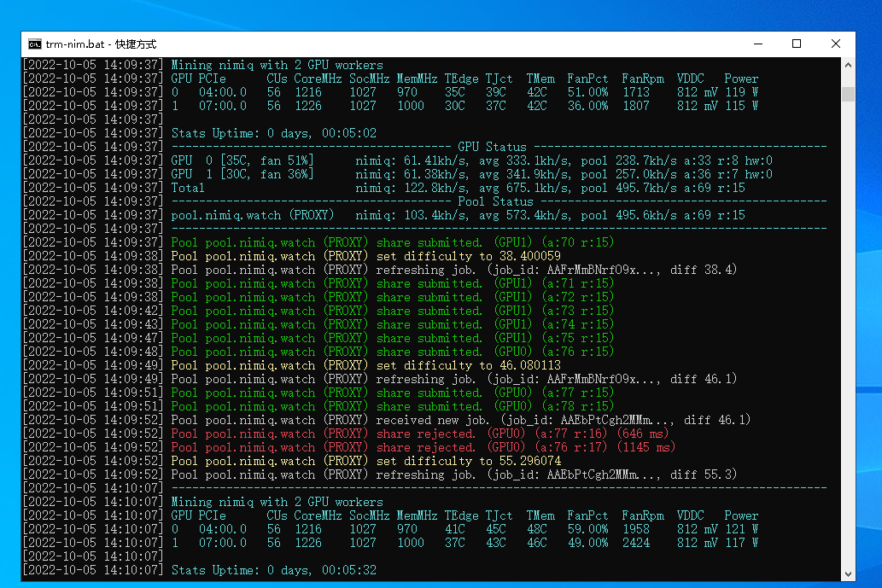This screenshot has height=588, width=882.
Task: Click '1807' FanRpm value
Action: (636, 106)
